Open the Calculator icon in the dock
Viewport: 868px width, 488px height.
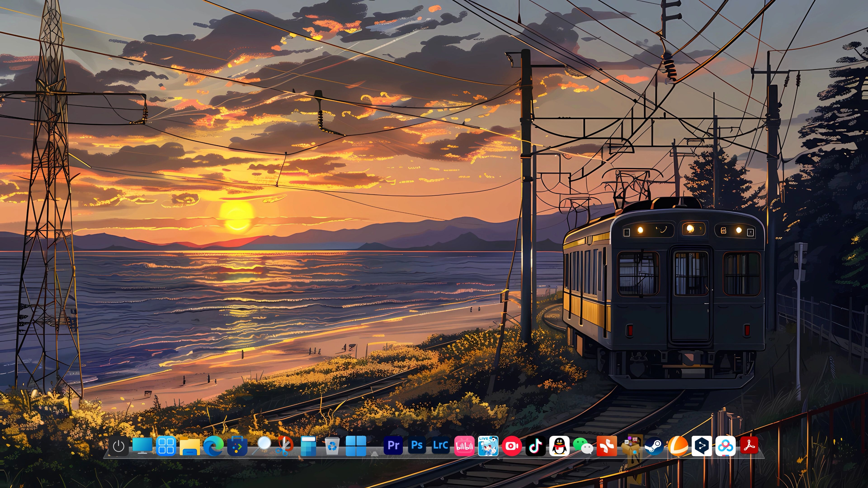(308, 446)
